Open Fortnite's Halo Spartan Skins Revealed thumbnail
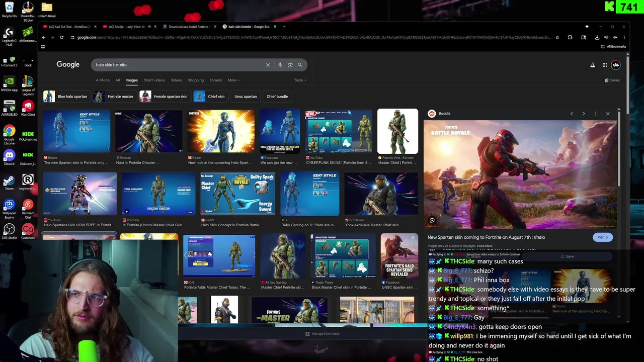Viewport: 644px width, 362px height. click(399, 255)
